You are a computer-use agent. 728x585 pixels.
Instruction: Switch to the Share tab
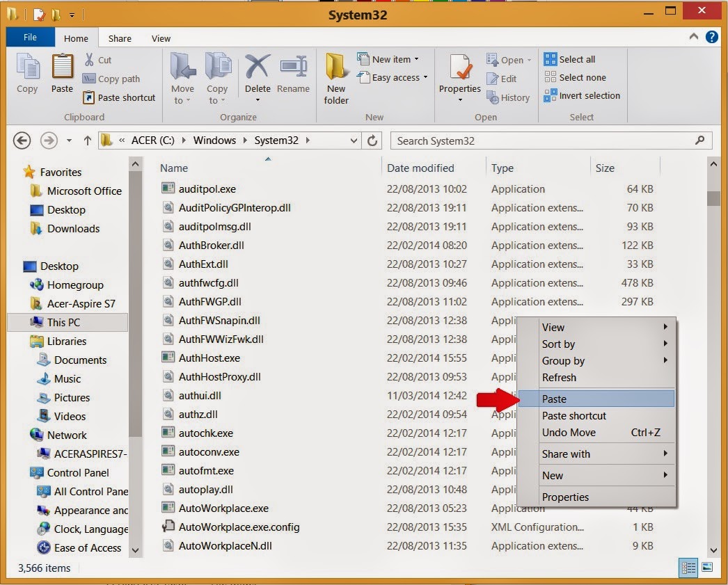[x=120, y=38]
